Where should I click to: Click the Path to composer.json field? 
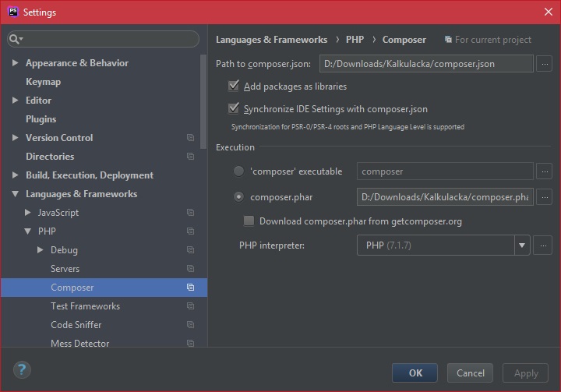426,64
